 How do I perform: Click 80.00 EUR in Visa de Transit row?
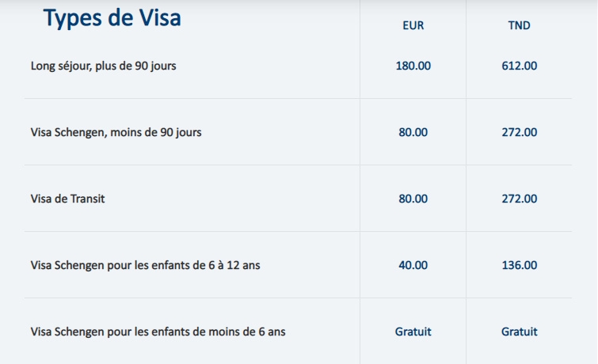click(413, 199)
